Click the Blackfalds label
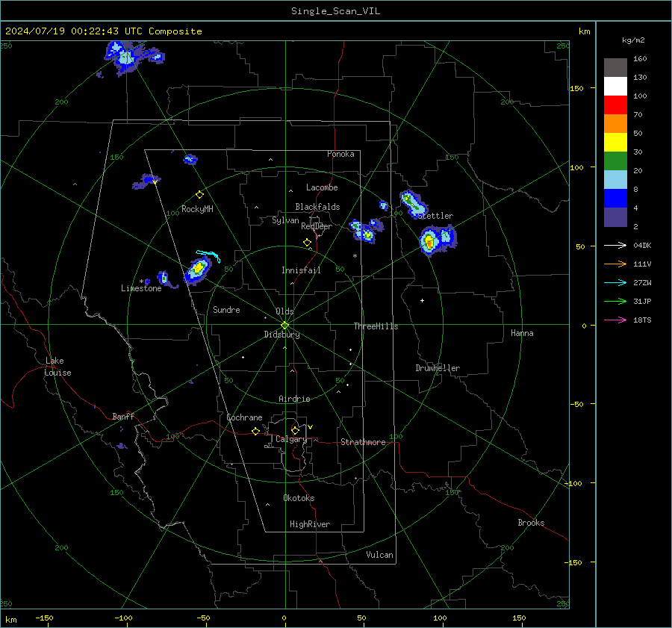Viewport: 672px width, 628px height. point(317,207)
